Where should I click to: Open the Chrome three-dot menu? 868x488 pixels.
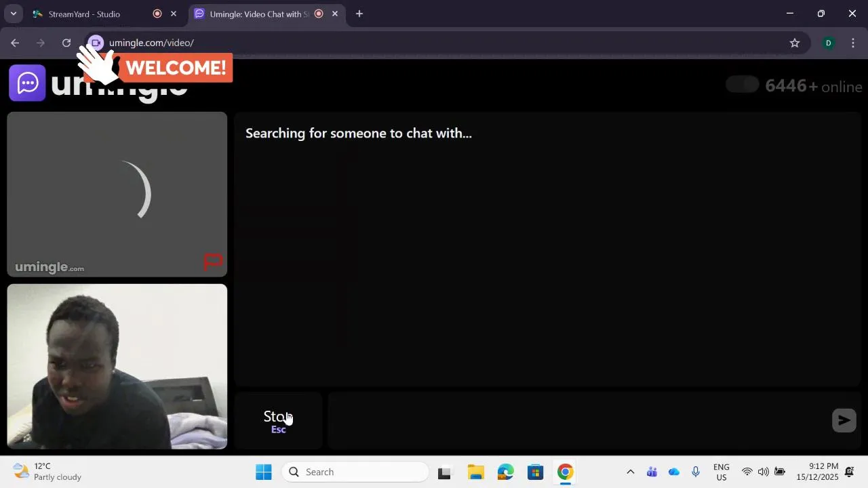[853, 43]
